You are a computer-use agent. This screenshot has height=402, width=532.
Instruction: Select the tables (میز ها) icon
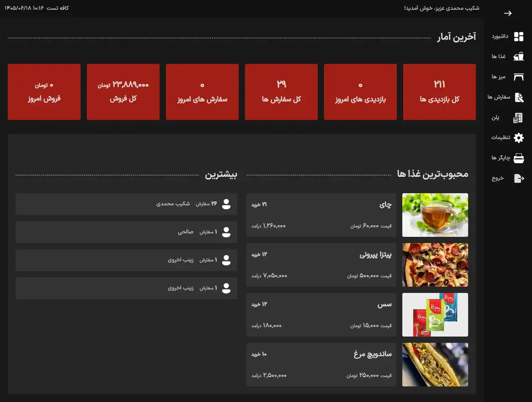519,77
